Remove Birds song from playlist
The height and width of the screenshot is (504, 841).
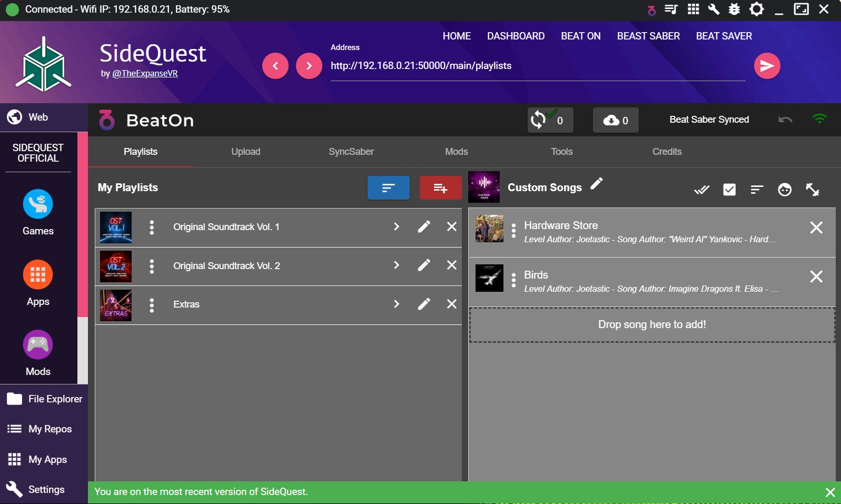816,276
